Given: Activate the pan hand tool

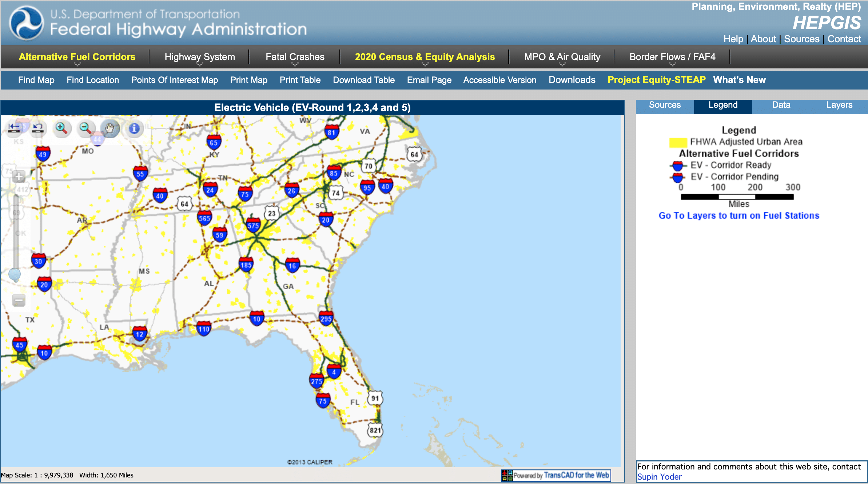Looking at the screenshot, I should 110,128.
